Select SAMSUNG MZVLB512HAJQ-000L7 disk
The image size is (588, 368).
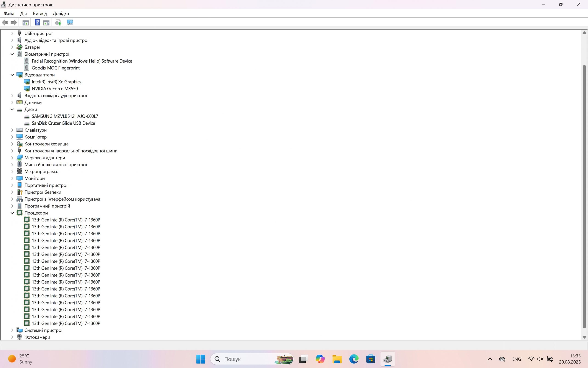coord(65,116)
